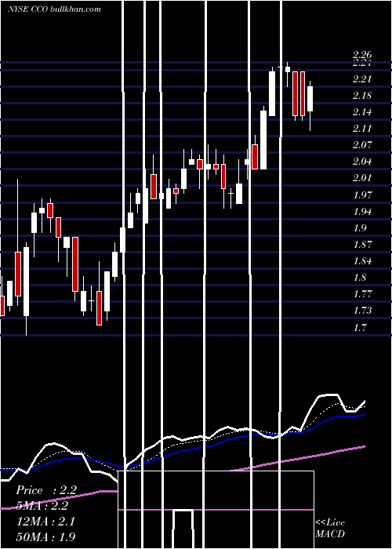The image size is (392, 549).
Task: Click the <<Live MACD label
Action: 330,528
